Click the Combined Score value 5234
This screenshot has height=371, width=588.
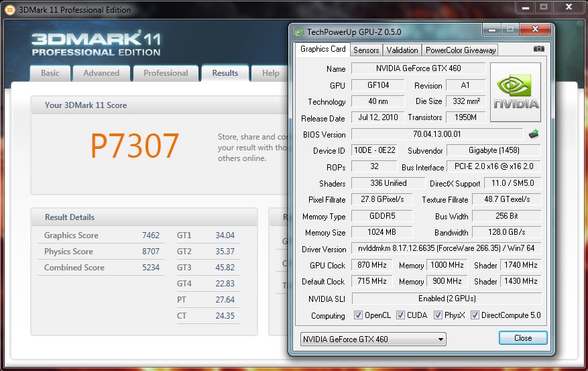[151, 268]
